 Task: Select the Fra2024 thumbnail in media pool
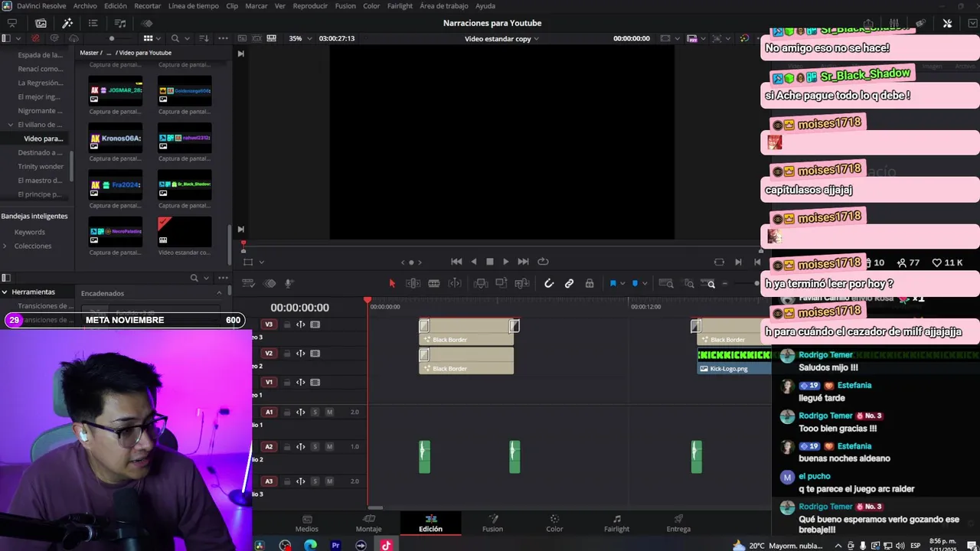pyautogui.click(x=115, y=184)
